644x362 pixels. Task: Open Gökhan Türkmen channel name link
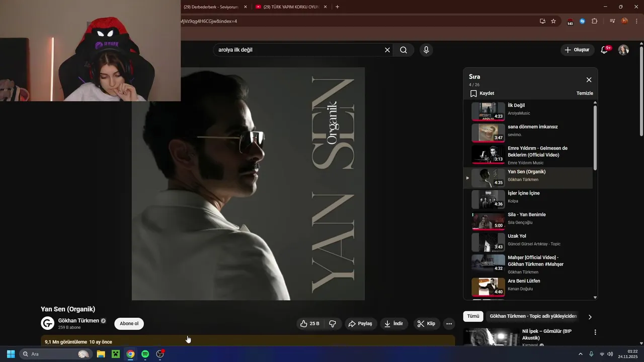pyautogui.click(x=78, y=320)
